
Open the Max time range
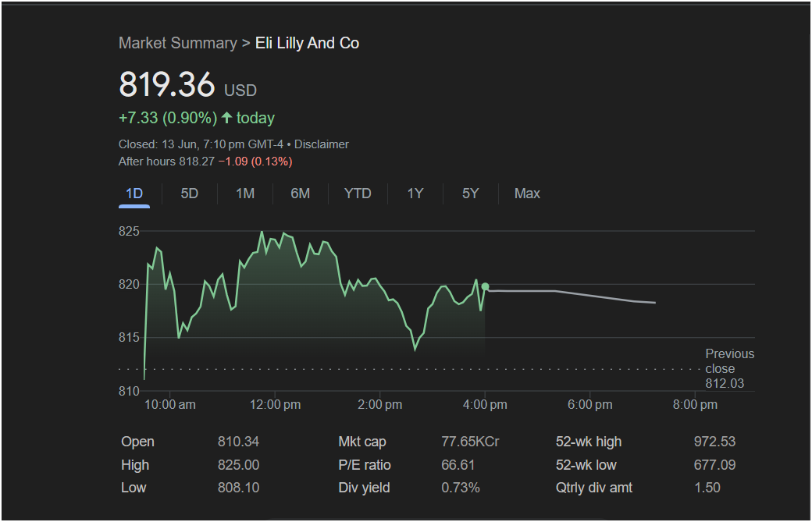click(x=527, y=194)
